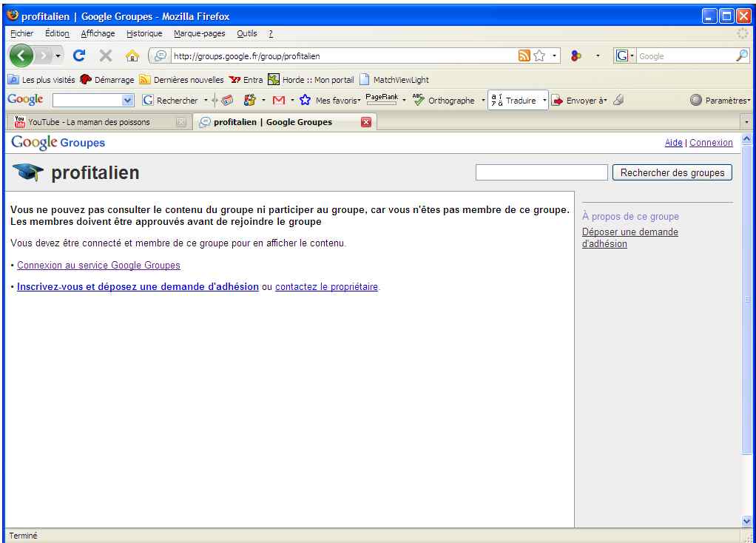Screen dimensions: 756x543
Task: Open the Paramètres menu on Google toolbar
Action: click(720, 101)
